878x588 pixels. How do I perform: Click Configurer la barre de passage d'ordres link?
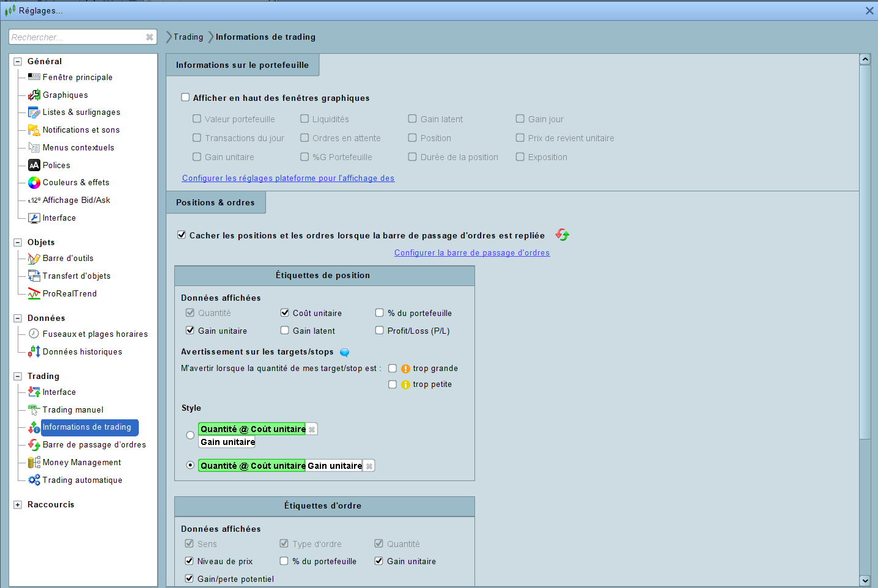[472, 252]
